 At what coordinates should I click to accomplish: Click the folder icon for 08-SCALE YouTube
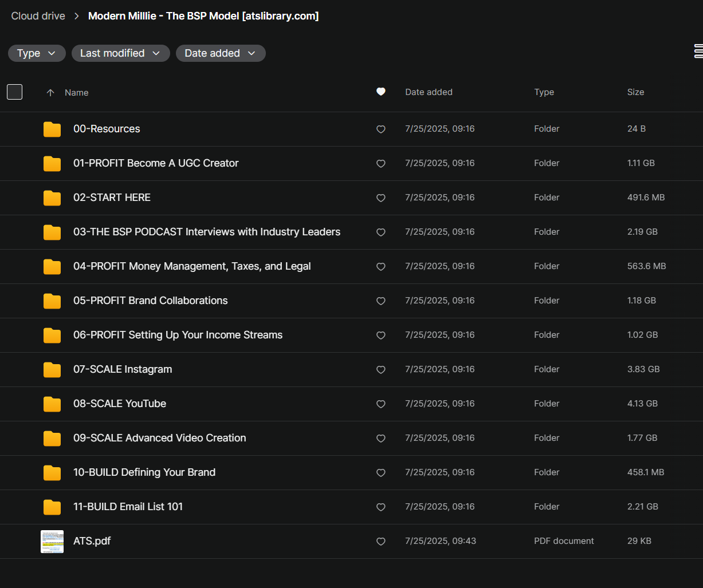[x=52, y=404]
